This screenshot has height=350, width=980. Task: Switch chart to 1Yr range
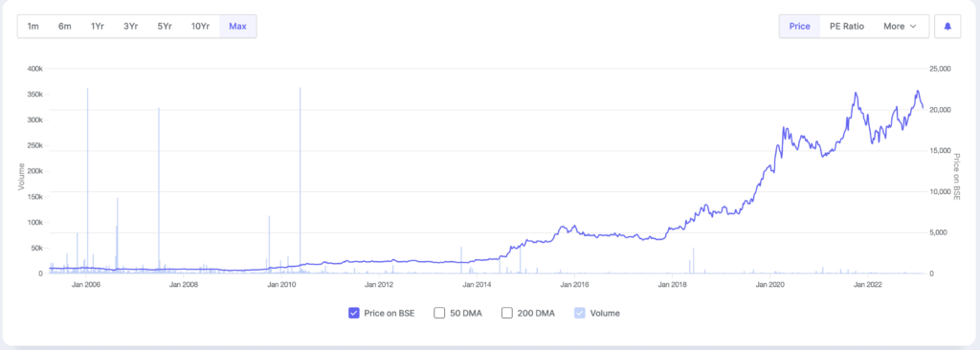point(98,26)
